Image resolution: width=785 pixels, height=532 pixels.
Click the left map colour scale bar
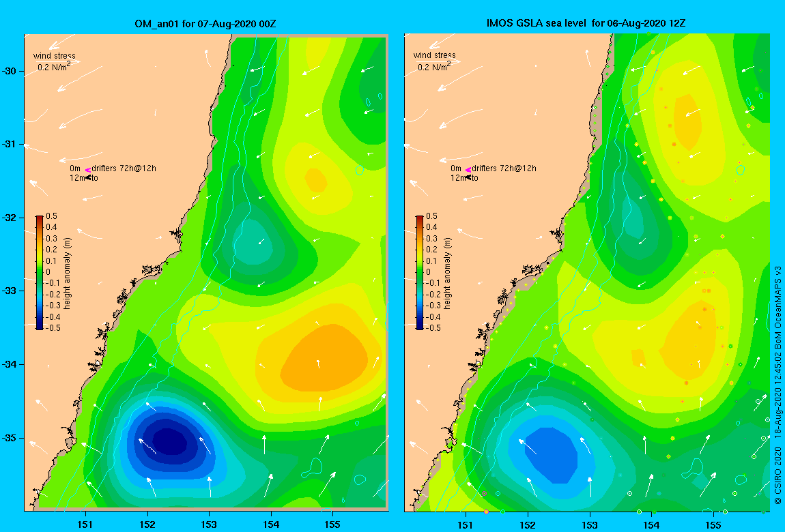[40, 273]
